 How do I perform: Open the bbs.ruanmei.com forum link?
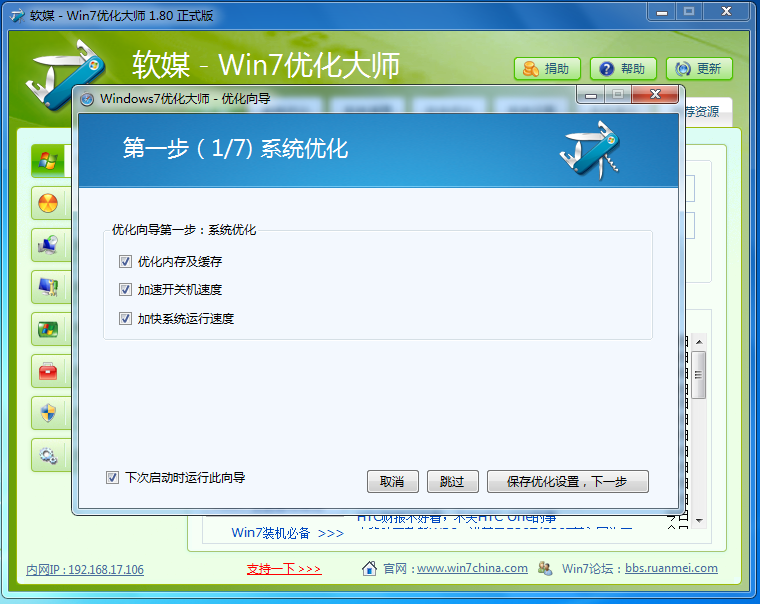(x=671, y=568)
